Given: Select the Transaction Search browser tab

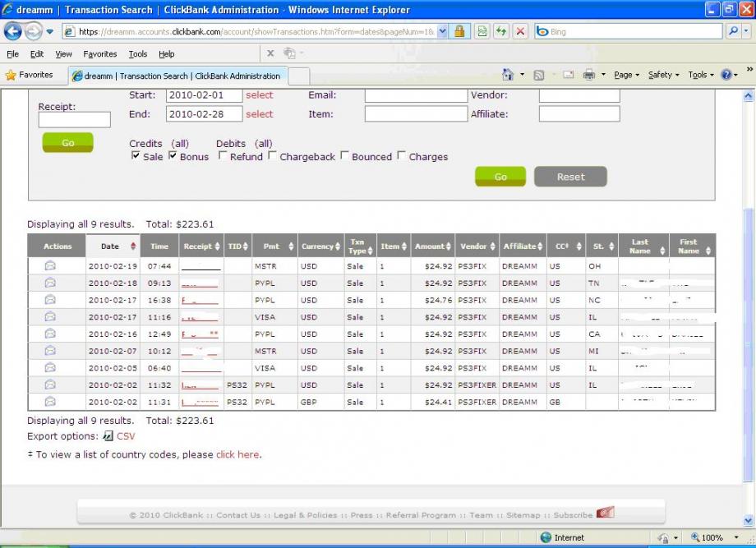Looking at the screenshot, I should (x=176, y=76).
